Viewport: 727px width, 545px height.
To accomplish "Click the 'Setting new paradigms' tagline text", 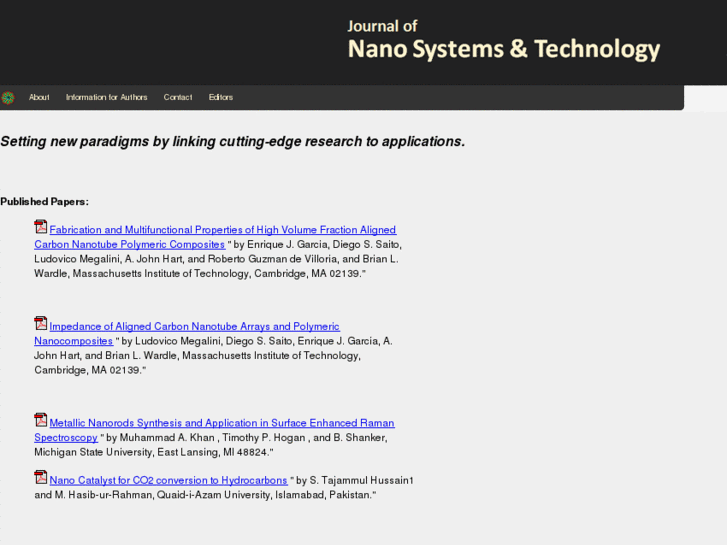I will pyautogui.click(x=233, y=141).
